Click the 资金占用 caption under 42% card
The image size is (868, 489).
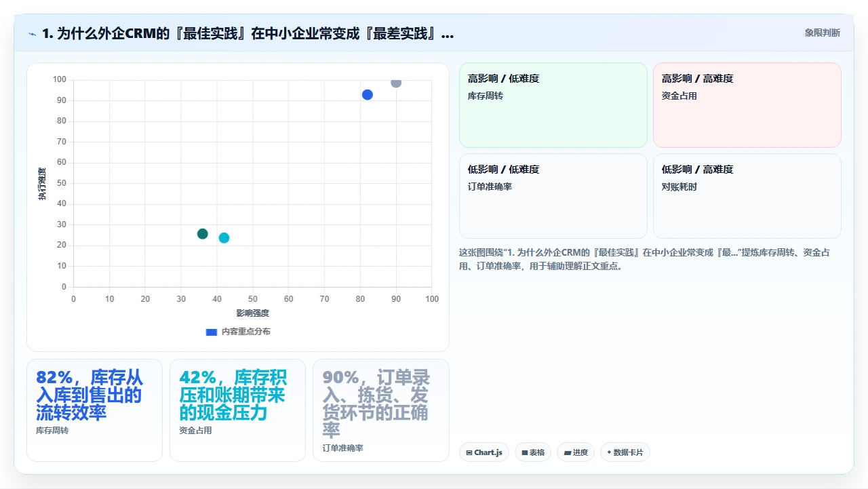click(195, 431)
